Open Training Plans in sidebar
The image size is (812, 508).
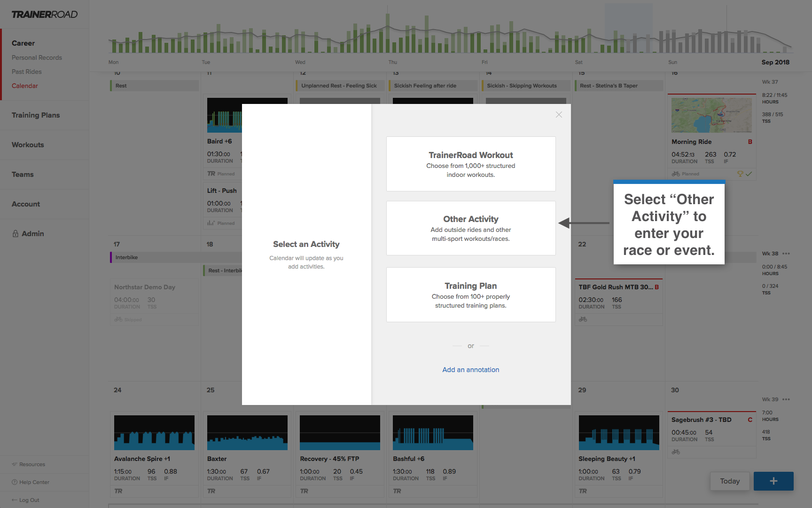(x=36, y=115)
